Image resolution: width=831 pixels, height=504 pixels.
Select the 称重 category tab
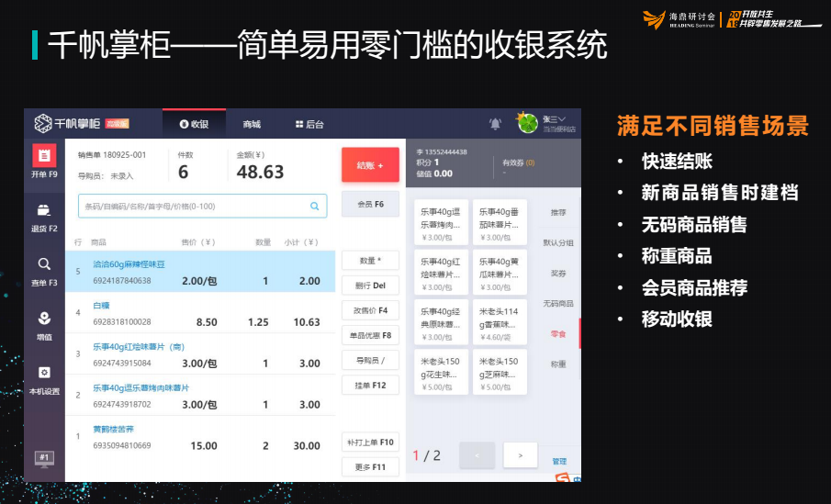pyautogui.click(x=558, y=364)
